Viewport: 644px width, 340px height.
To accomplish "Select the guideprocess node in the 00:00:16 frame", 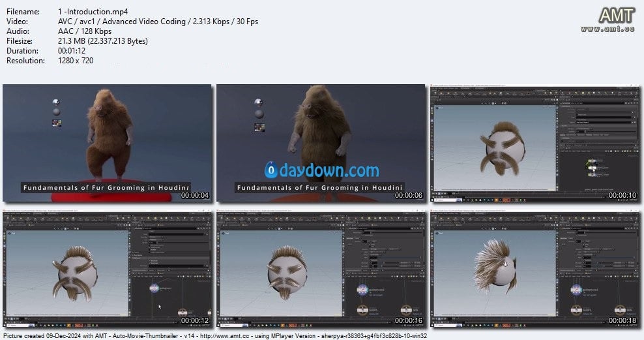I will tap(362, 290).
